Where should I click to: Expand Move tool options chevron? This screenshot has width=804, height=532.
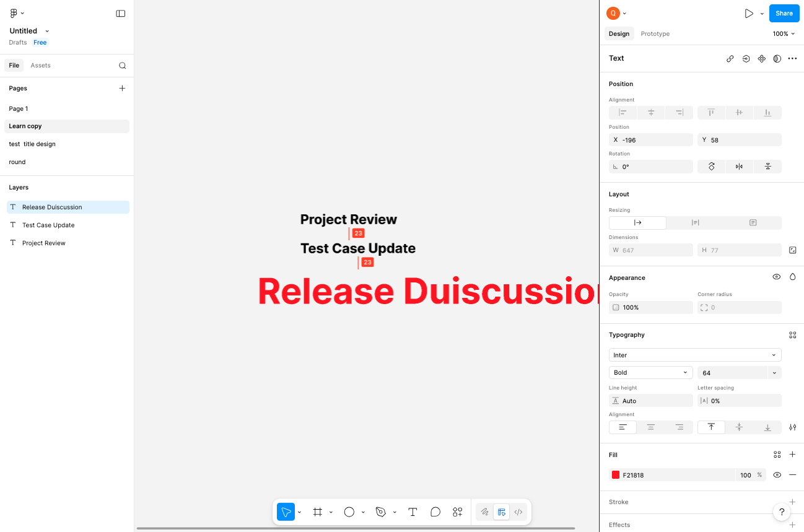[300, 513]
